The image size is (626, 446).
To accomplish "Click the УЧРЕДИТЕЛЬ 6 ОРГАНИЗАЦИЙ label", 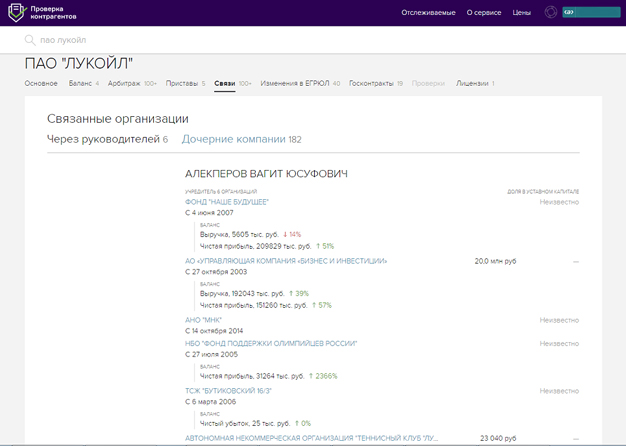I will [221, 192].
